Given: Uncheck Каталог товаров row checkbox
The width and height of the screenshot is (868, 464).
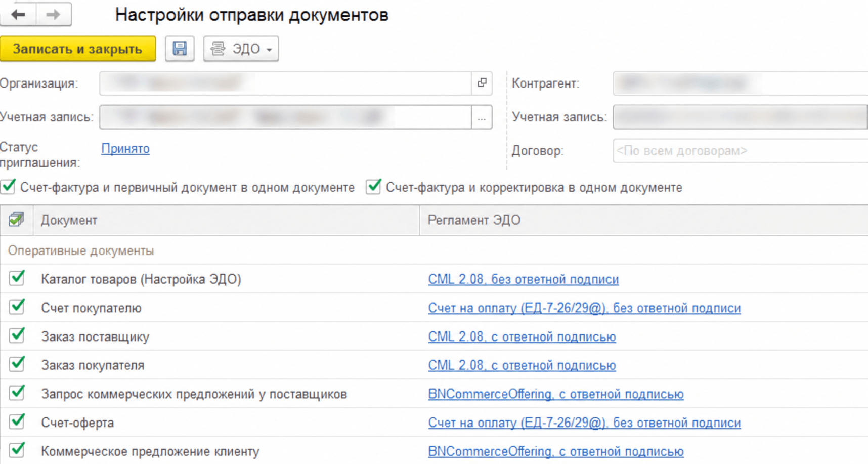Looking at the screenshot, I should [17, 278].
